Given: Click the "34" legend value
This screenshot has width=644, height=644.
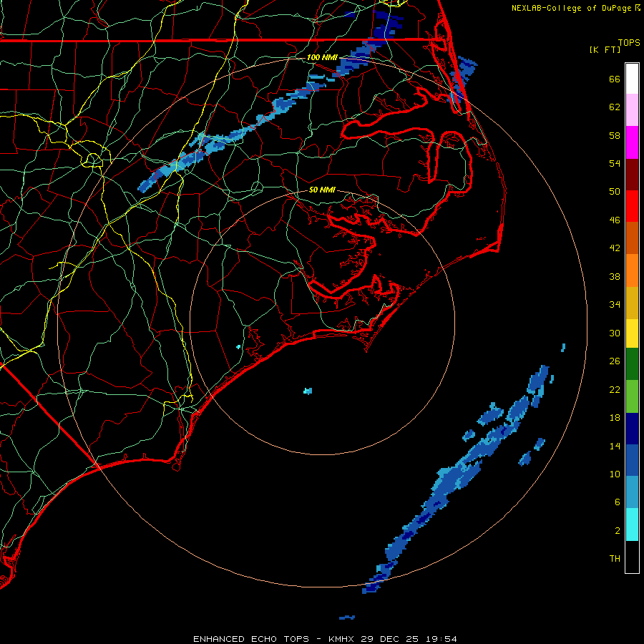Looking at the screenshot, I should coord(615,305).
